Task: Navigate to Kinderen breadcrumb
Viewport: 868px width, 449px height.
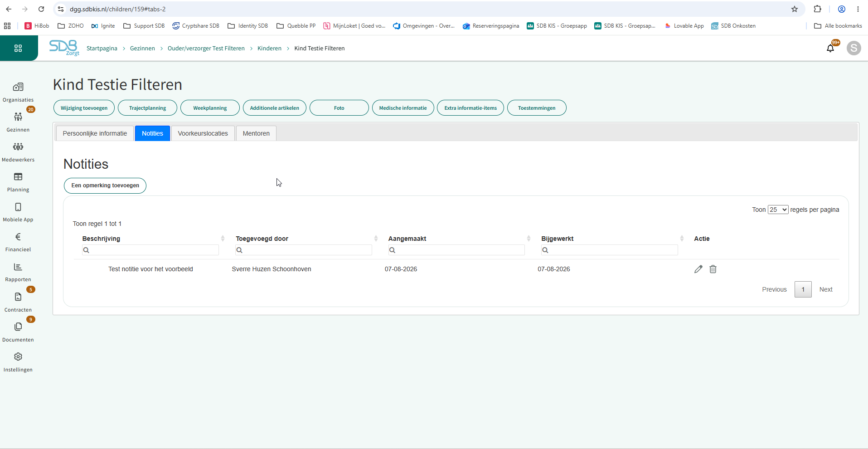Action: (x=269, y=48)
